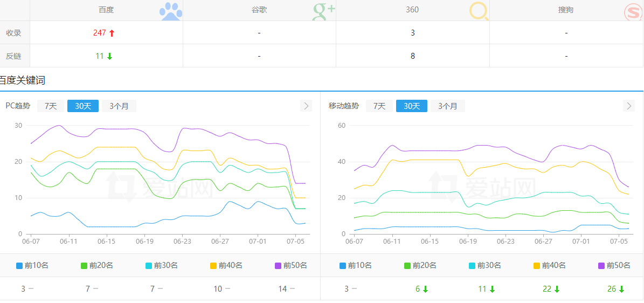The width and height of the screenshot is (644, 303).
Task: Click the PC 前50名 count 14
Action: pos(282,289)
